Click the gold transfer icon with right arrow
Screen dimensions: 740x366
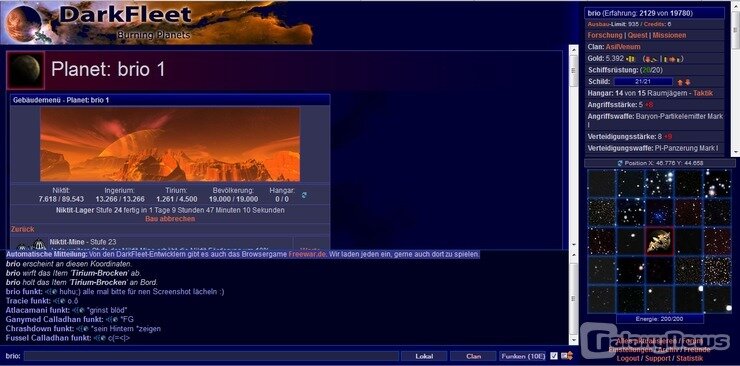click(672, 59)
